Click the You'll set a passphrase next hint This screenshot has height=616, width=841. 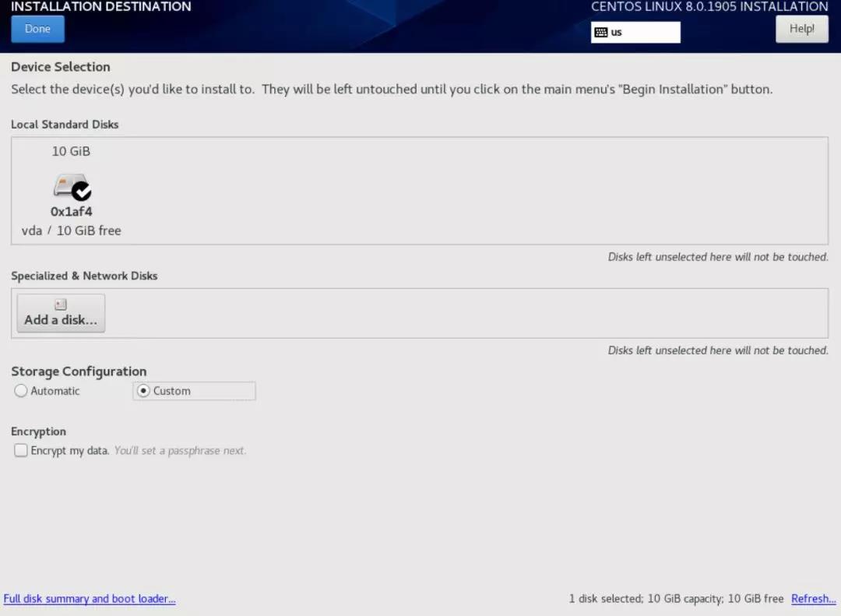tap(180, 451)
